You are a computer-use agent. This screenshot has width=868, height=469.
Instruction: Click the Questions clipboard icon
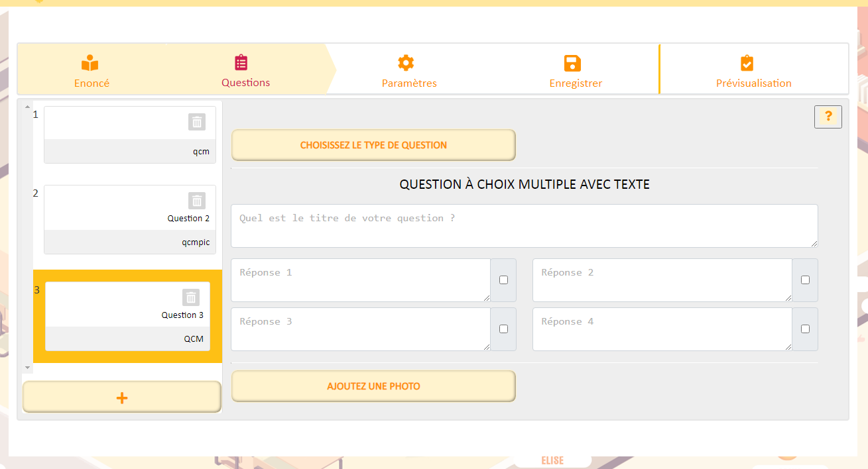point(241,63)
